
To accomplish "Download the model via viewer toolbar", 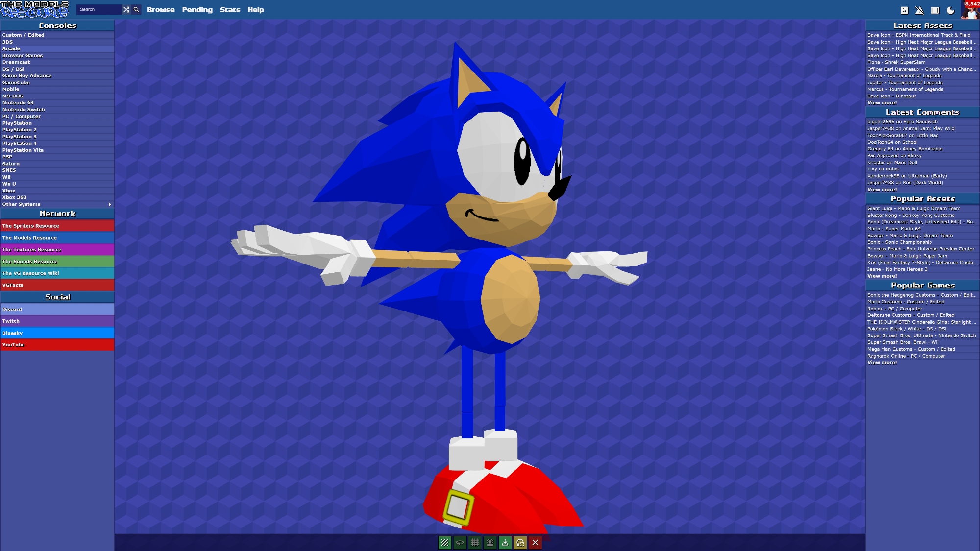I will (x=505, y=542).
